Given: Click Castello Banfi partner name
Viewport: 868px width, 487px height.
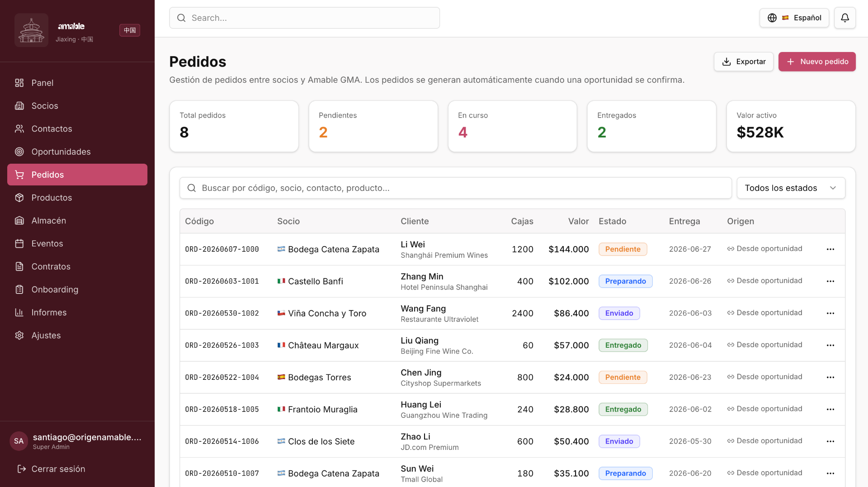Looking at the screenshot, I should point(315,281).
